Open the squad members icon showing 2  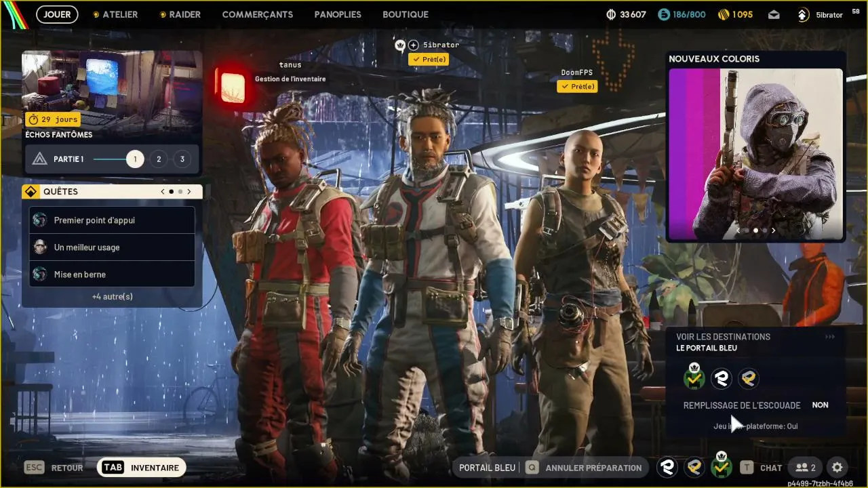(x=806, y=468)
